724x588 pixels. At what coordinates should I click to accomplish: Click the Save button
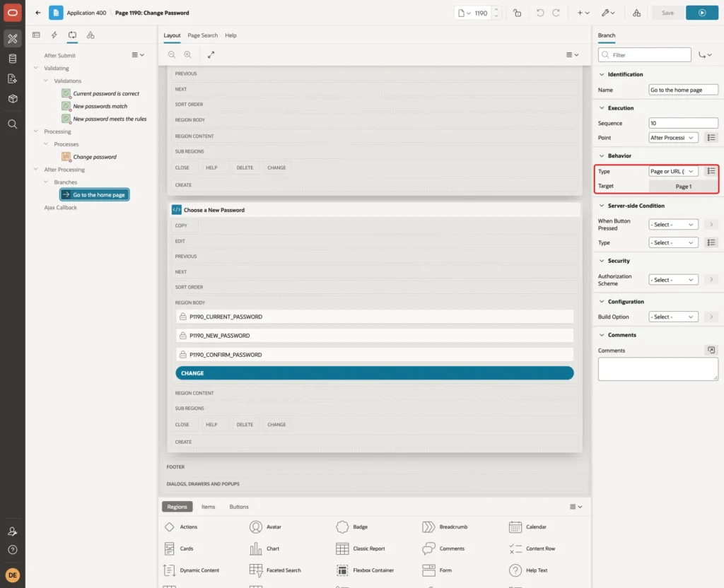[667, 13]
